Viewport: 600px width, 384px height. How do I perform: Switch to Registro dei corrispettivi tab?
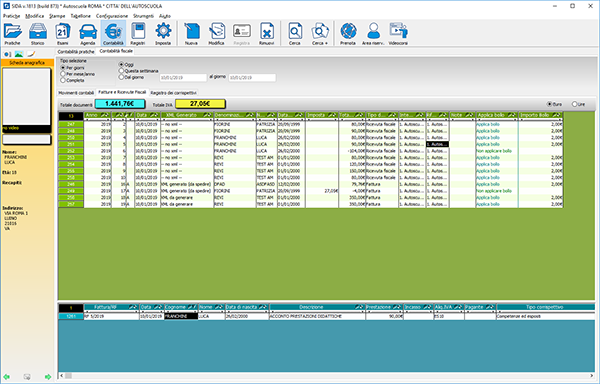(174, 93)
